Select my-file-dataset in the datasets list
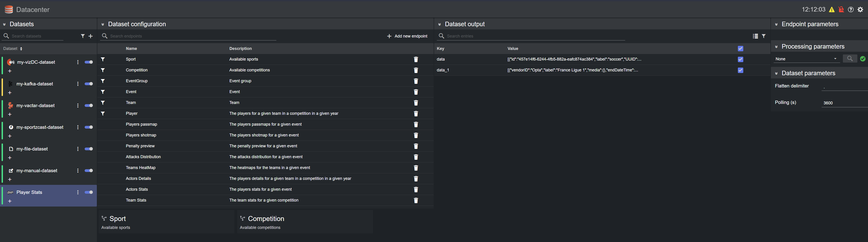 32,149
